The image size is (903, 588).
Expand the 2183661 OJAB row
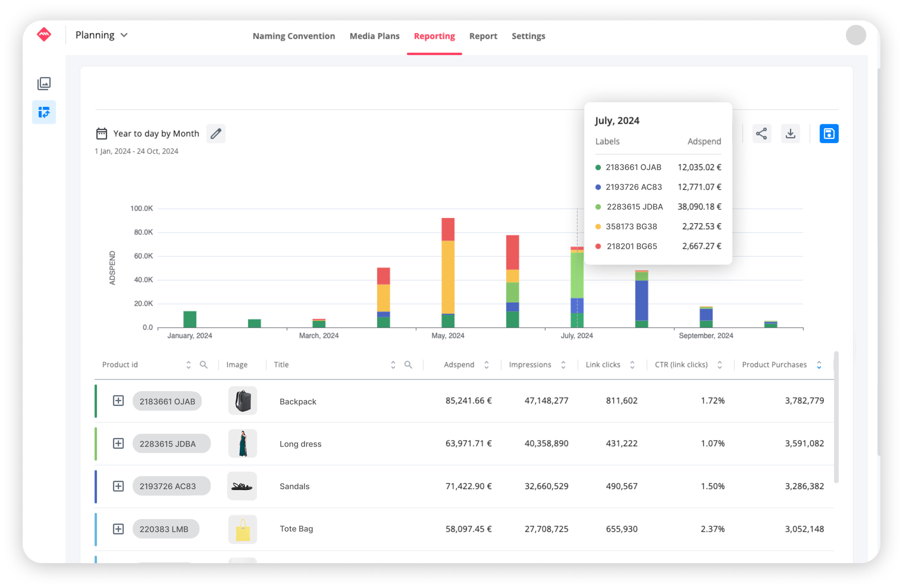118,401
